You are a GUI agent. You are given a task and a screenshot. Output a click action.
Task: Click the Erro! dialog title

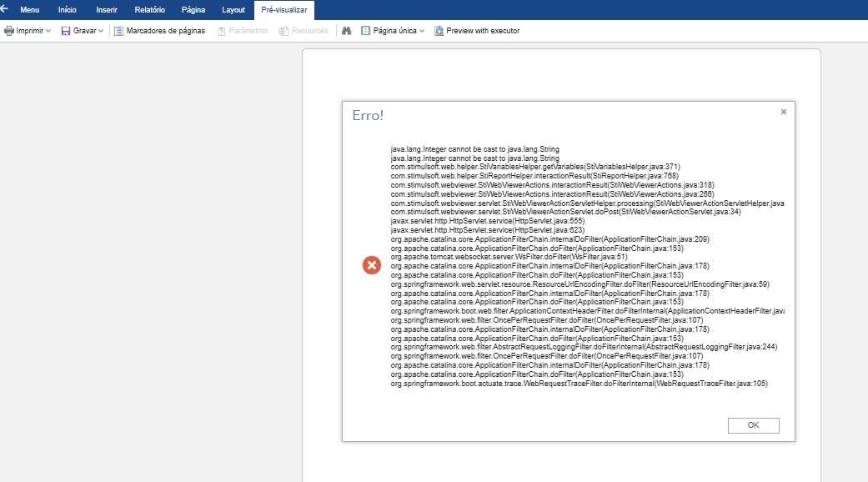click(368, 115)
